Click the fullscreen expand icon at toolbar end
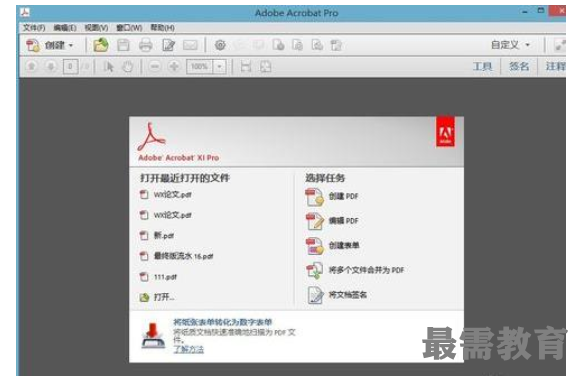The image size is (574, 383). pyautogui.click(x=559, y=45)
